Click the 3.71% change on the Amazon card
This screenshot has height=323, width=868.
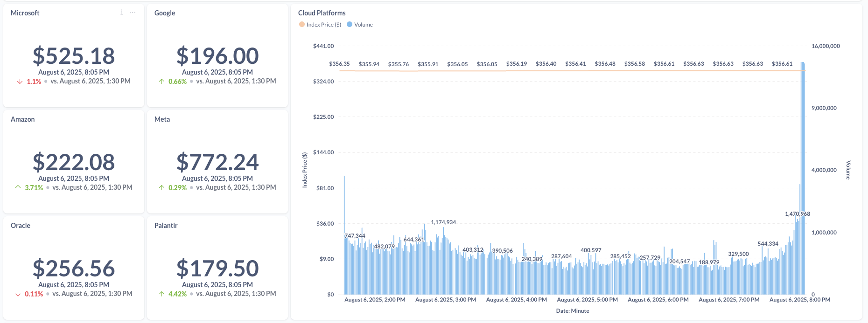(x=34, y=188)
